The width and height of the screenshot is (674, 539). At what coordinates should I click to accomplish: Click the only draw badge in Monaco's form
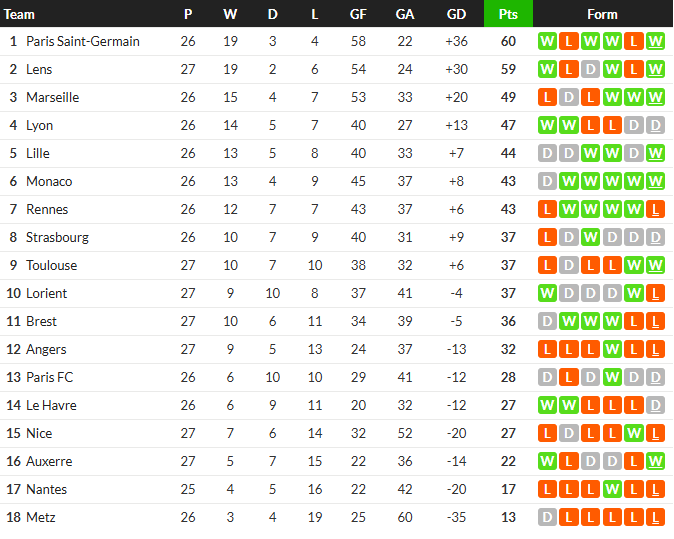click(x=547, y=181)
